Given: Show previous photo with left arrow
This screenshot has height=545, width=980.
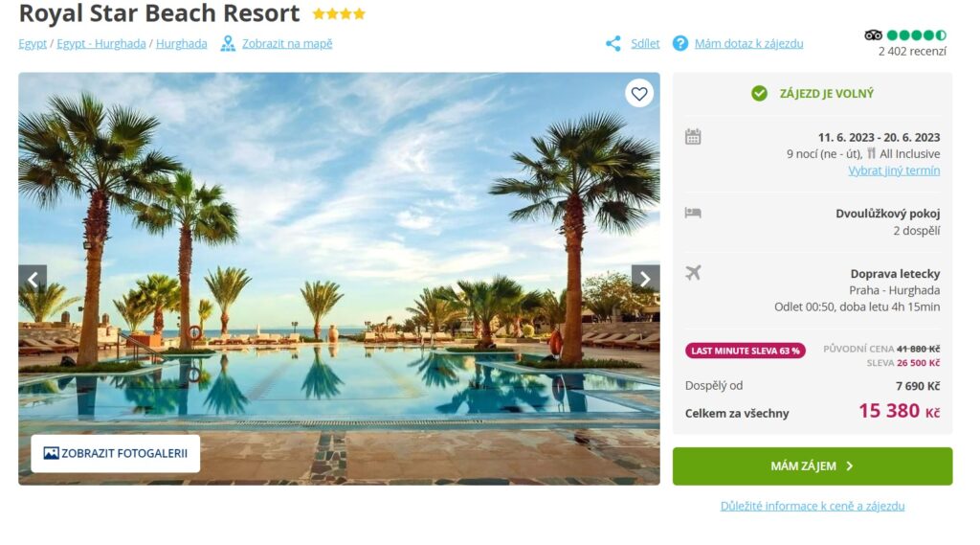Looking at the screenshot, I should 33,279.
